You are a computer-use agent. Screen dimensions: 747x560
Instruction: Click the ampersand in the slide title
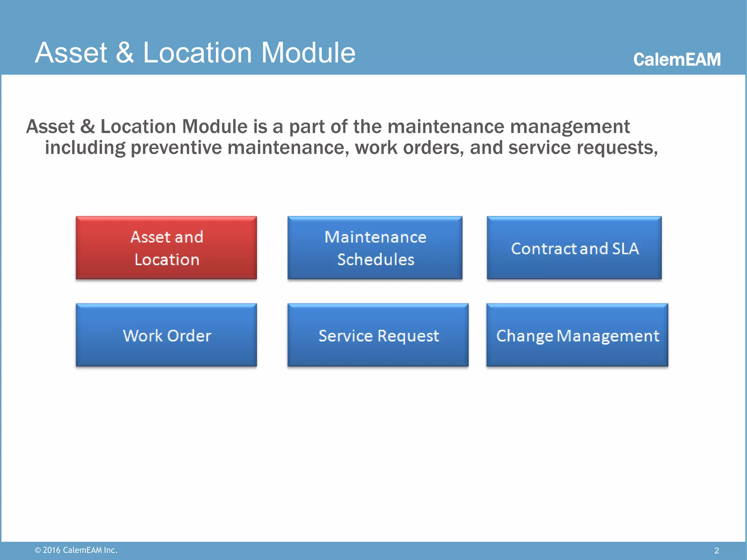(x=125, y=52)
